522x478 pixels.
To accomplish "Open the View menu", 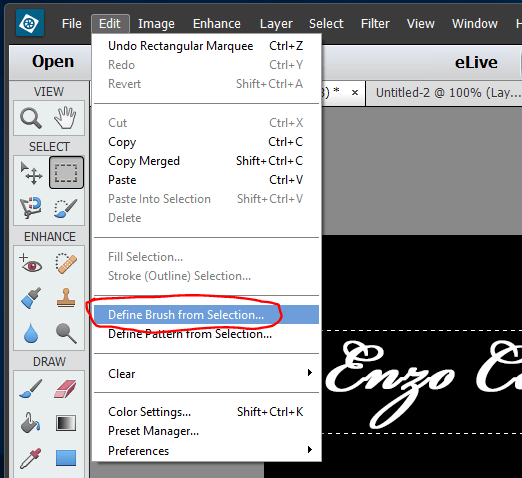I will pos(421,24).
